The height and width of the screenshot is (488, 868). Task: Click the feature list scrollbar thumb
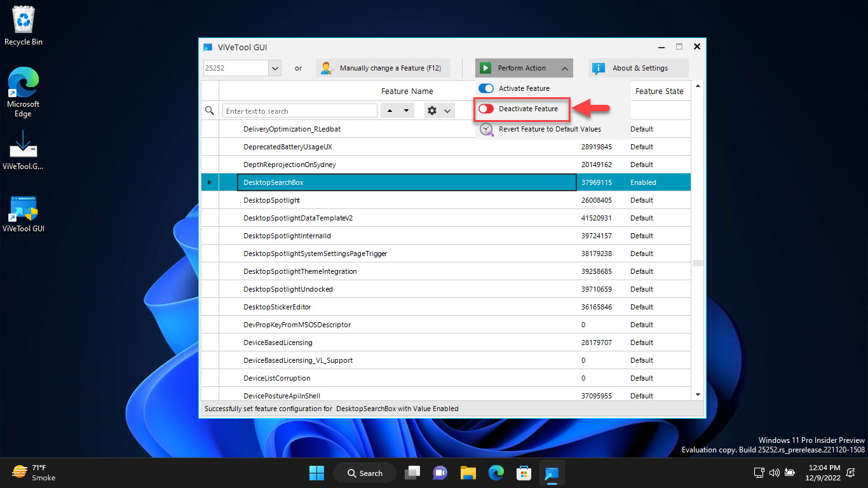point(698,263)
